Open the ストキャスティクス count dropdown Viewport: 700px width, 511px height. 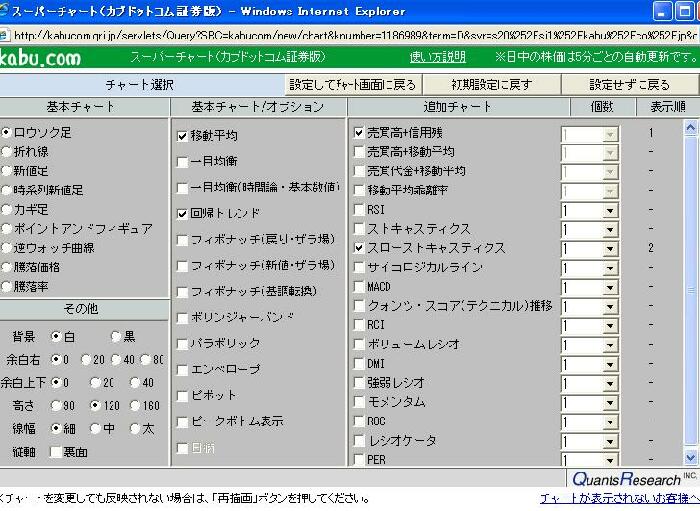tap(610, 230)
